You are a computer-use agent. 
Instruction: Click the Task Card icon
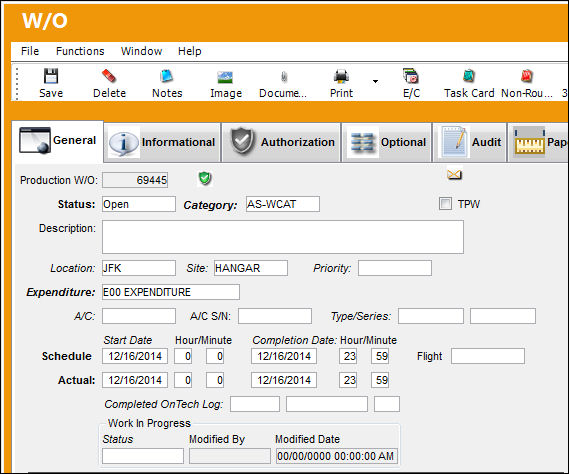(x=469, y=76)
